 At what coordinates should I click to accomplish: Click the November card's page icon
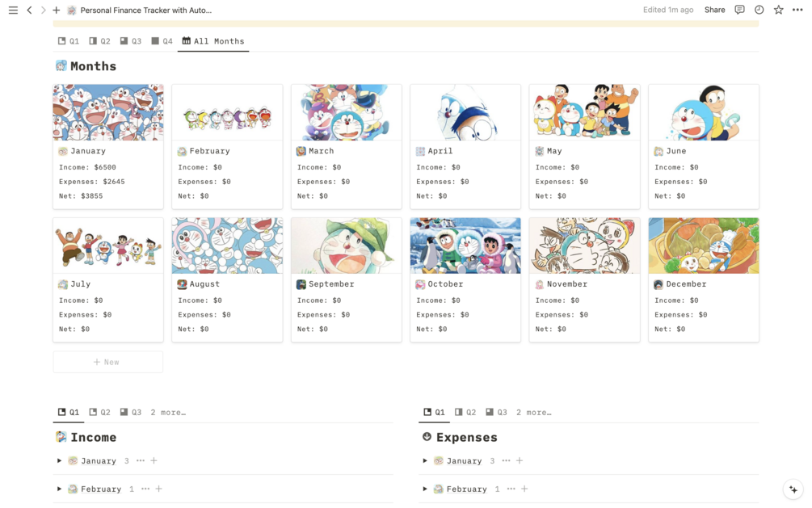coord(539,284)
